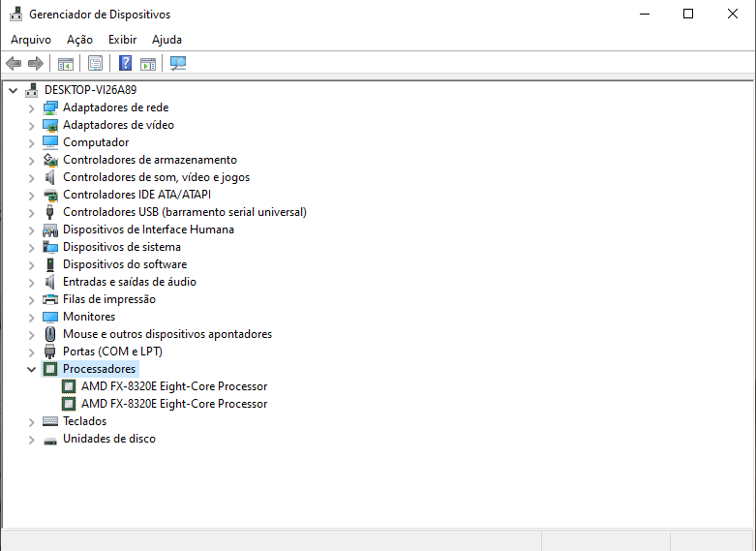
Task: Expand the Teclados node
Action: click(31, 421)
